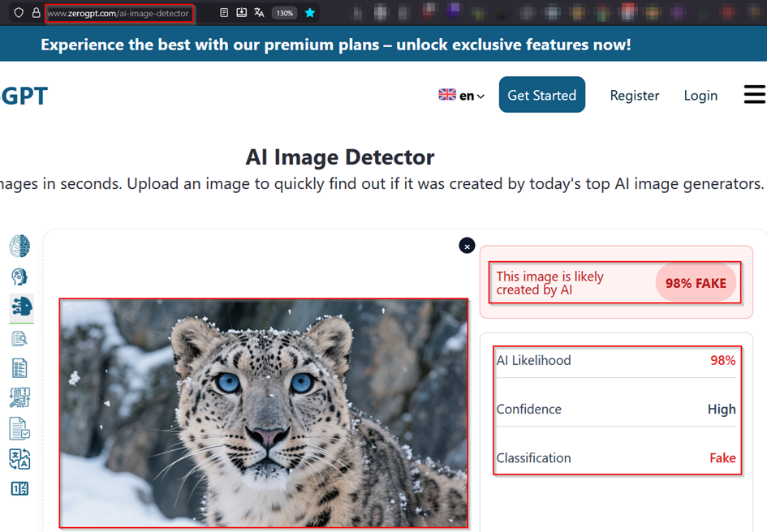
Task: Open the Login page
Action: (700, 96)
